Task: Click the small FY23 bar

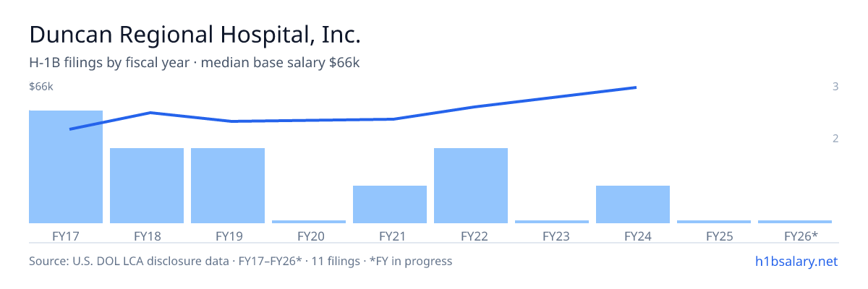Action: pyautogui.click(x=552, y=222)
